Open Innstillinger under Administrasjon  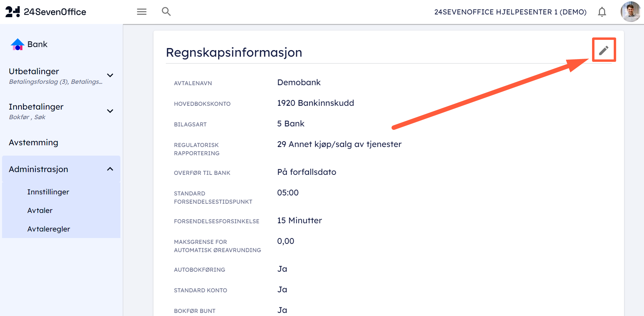tap(48, 192)
